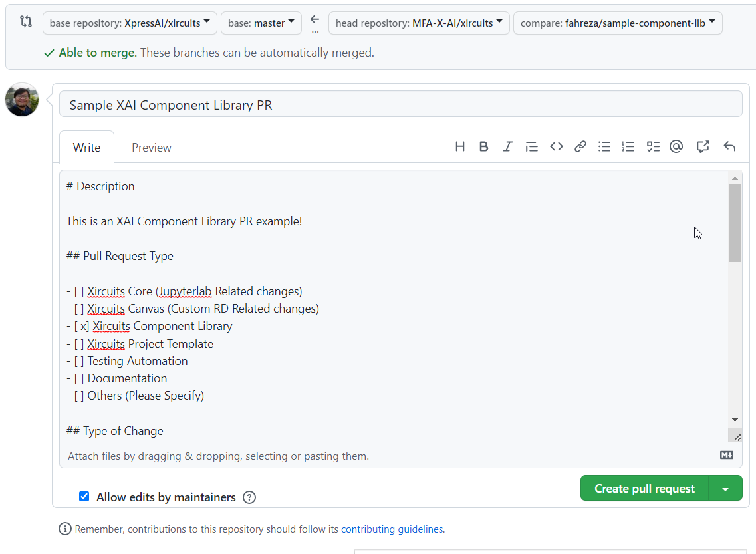Click '## Pull Request Type' line

point(120,256)
